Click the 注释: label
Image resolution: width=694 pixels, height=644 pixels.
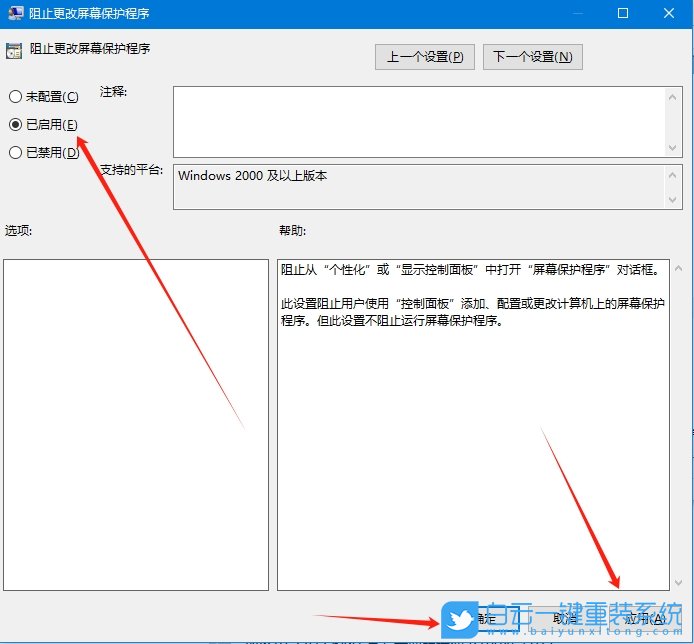click(113, 92)
